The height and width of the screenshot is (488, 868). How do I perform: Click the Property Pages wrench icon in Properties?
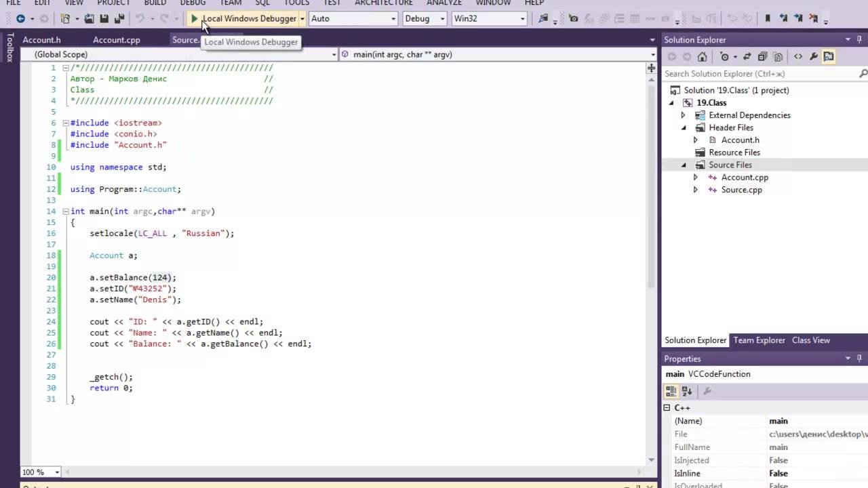[707, 391]
